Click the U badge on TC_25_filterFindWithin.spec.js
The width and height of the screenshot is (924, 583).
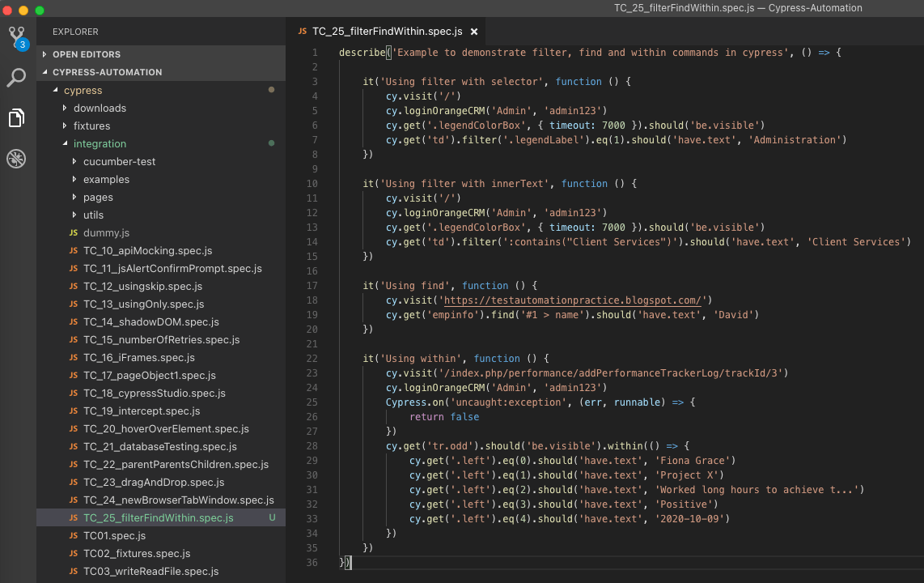(273, 517)
